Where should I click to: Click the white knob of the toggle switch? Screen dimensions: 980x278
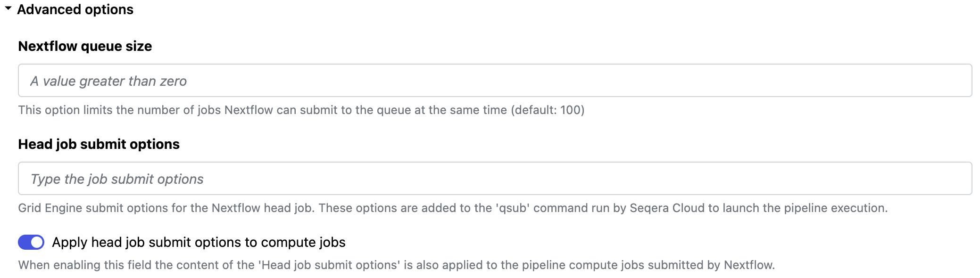37,242
